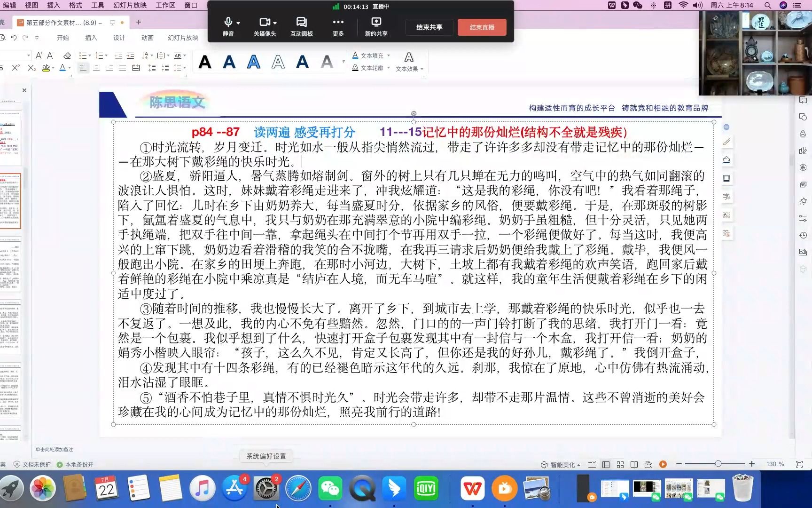Open the 工具 menu in menu bar
This screenshot has width=812, height=508.
click(x=98, y=5)
